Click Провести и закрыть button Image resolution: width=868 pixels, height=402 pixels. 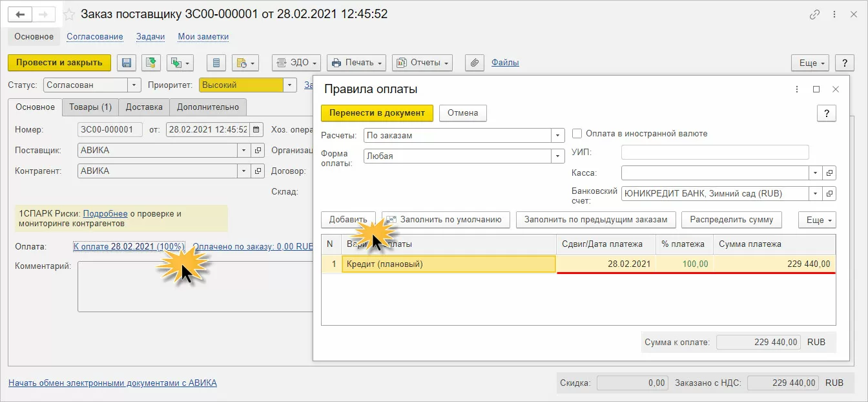click(x=59, y=63)
